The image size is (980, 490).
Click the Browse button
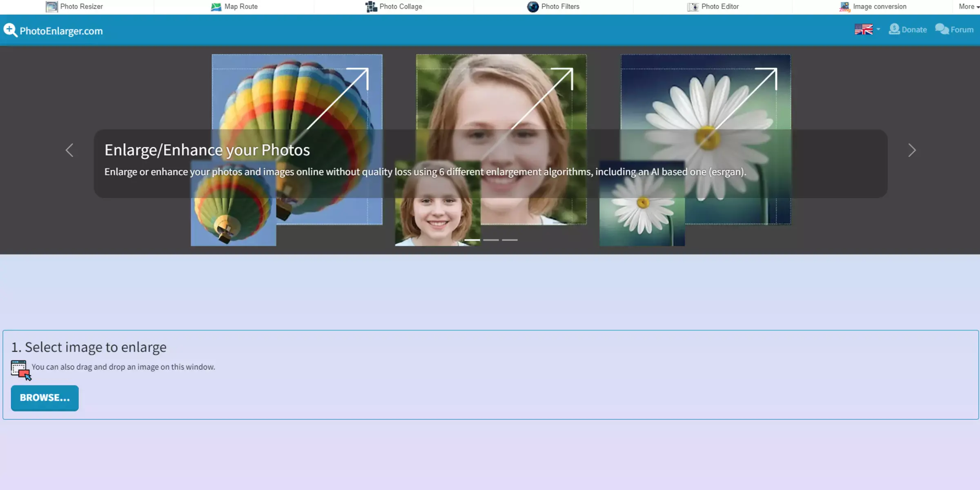tap(45, 398)
